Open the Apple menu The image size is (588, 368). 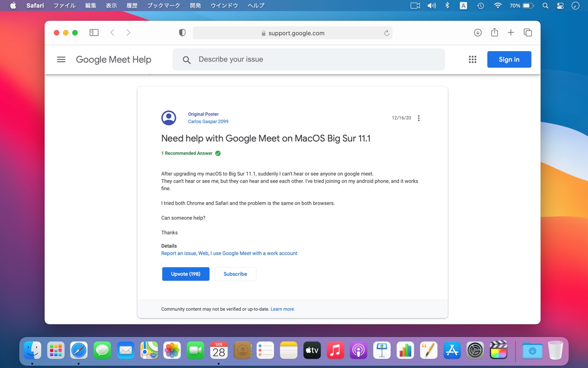point(13,6)
